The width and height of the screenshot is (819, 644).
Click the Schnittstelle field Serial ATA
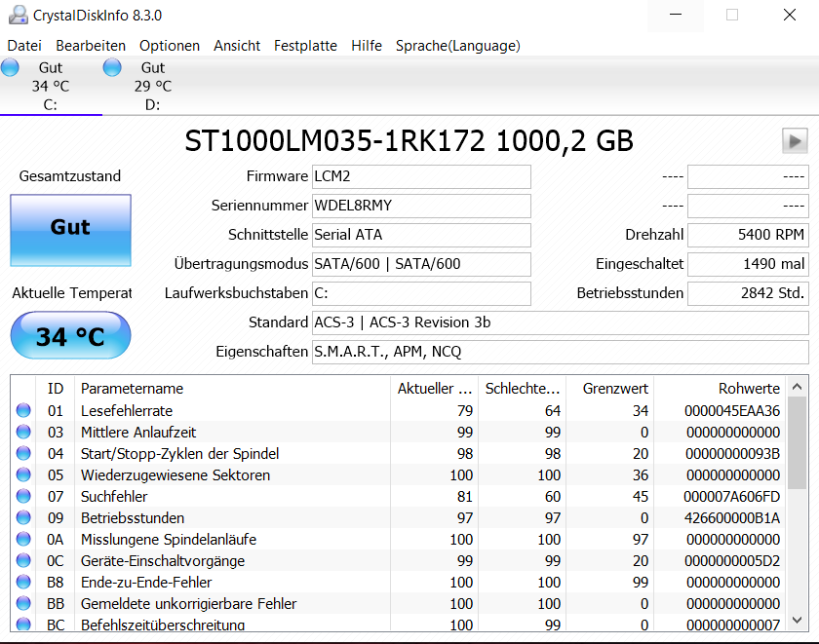point(421,236)
